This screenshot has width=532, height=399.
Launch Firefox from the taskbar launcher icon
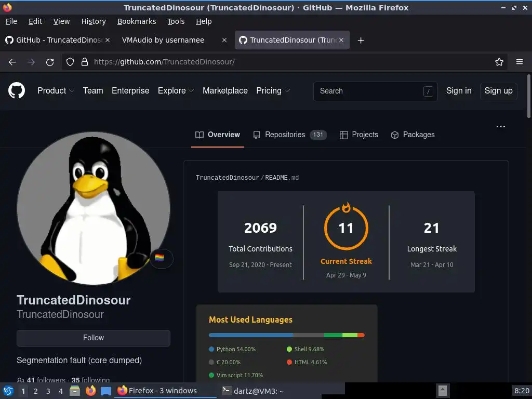tap(90, 391)
